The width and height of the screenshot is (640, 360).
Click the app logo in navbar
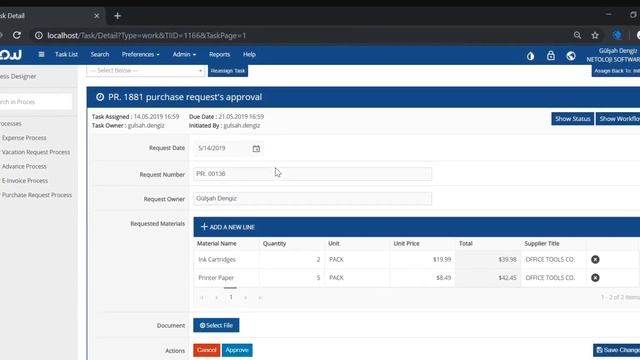click(x=11, y=54)
